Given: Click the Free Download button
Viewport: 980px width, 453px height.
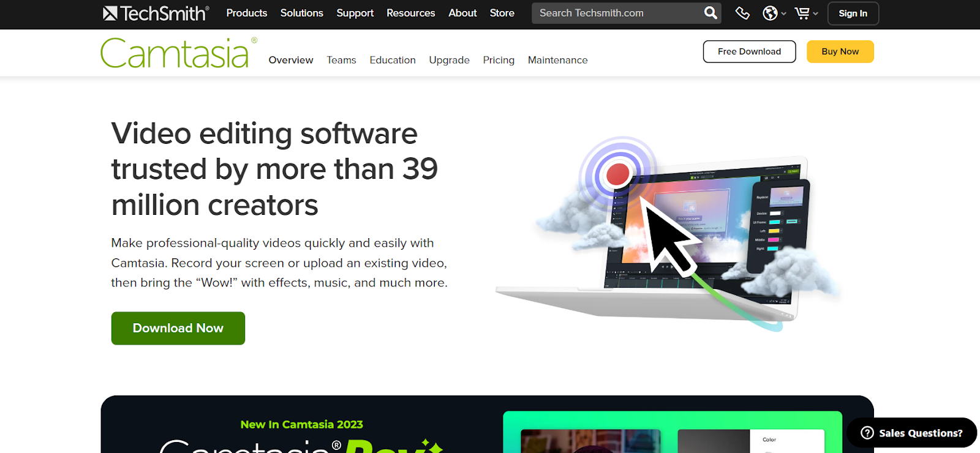Looking at the screenshot, I should pos(750,51).
